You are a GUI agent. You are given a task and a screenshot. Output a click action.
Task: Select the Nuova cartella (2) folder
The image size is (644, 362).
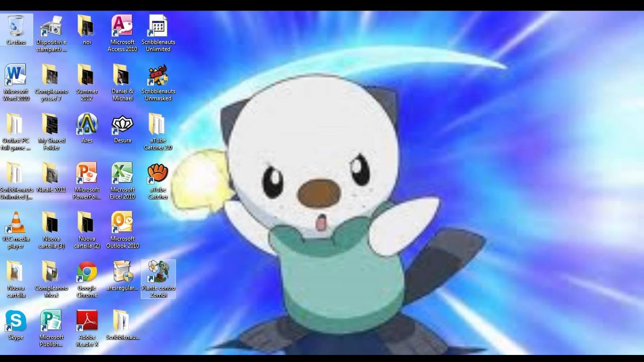87,231
